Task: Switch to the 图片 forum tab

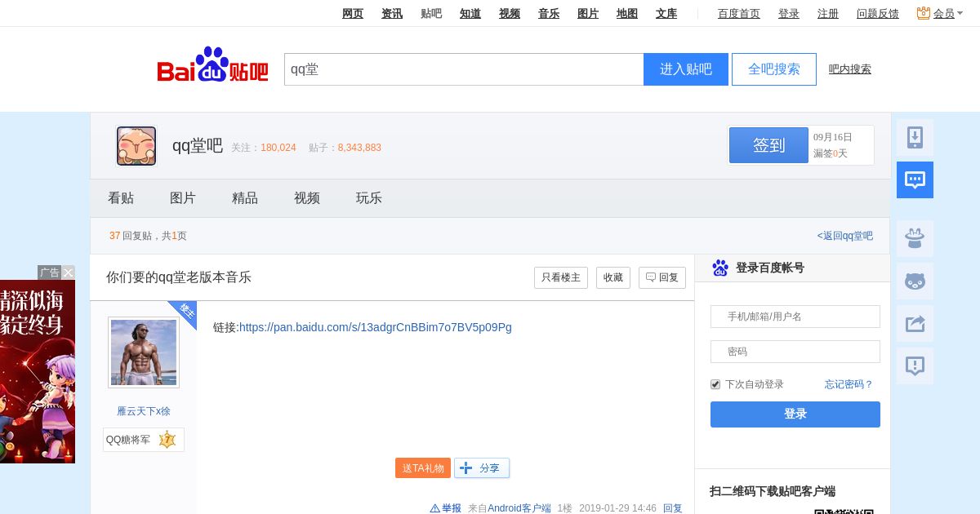Action: pos(183,198)
